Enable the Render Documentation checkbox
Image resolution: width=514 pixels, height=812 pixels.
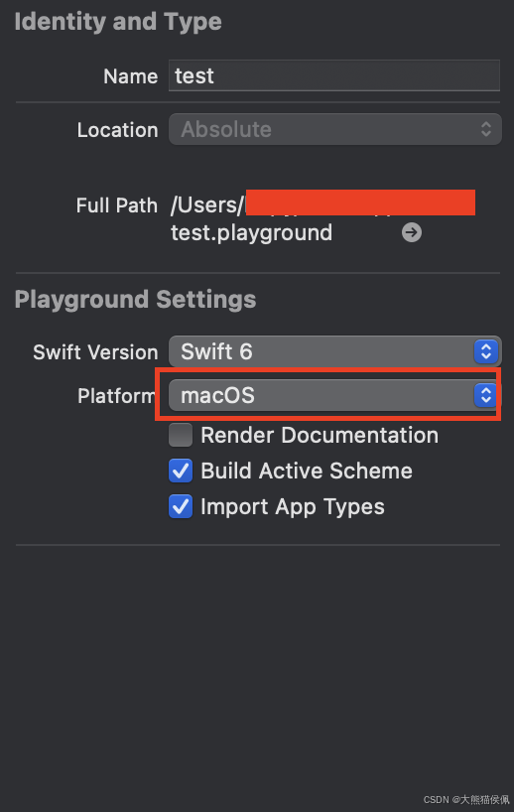click(181, 435)
